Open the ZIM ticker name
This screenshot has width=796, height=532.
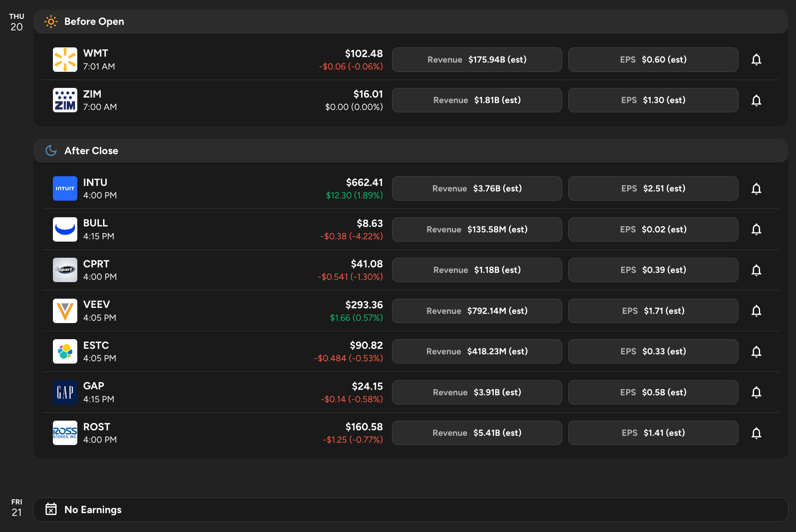click(92, 94)
